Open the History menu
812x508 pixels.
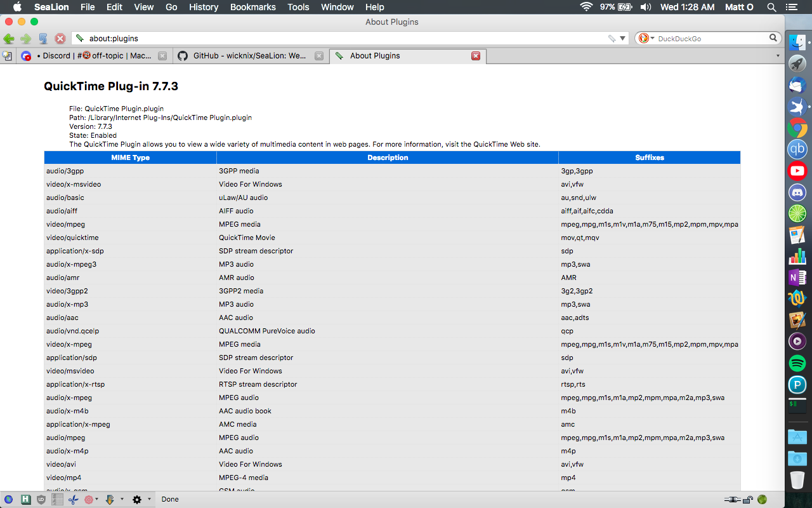click(x=204, y=7)
